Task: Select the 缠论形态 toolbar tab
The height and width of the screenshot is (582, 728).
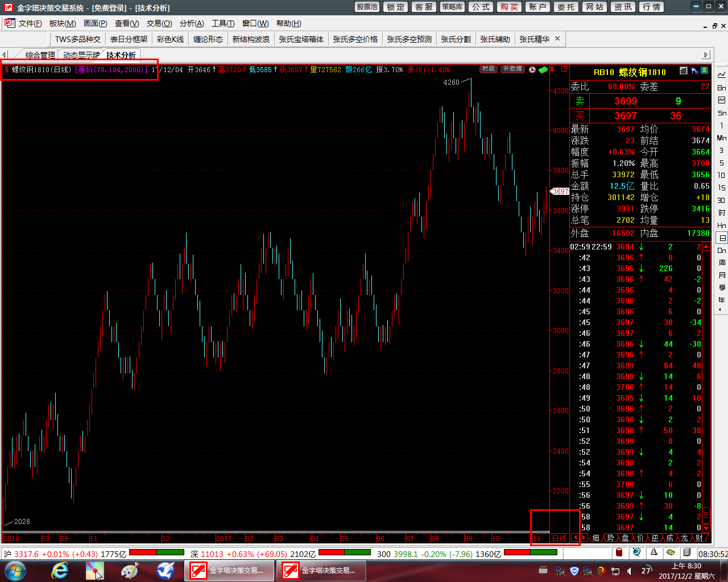Action: coord(208,39)
